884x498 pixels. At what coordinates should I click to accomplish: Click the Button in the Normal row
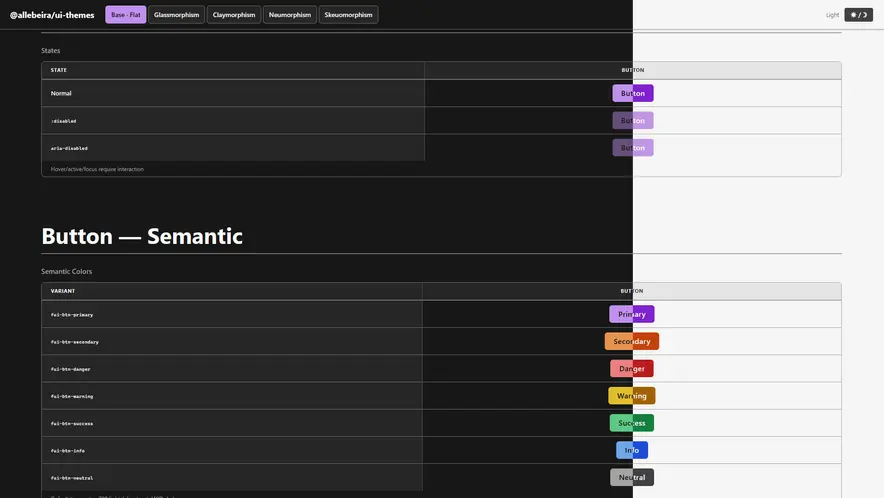[x=633, y=93]
